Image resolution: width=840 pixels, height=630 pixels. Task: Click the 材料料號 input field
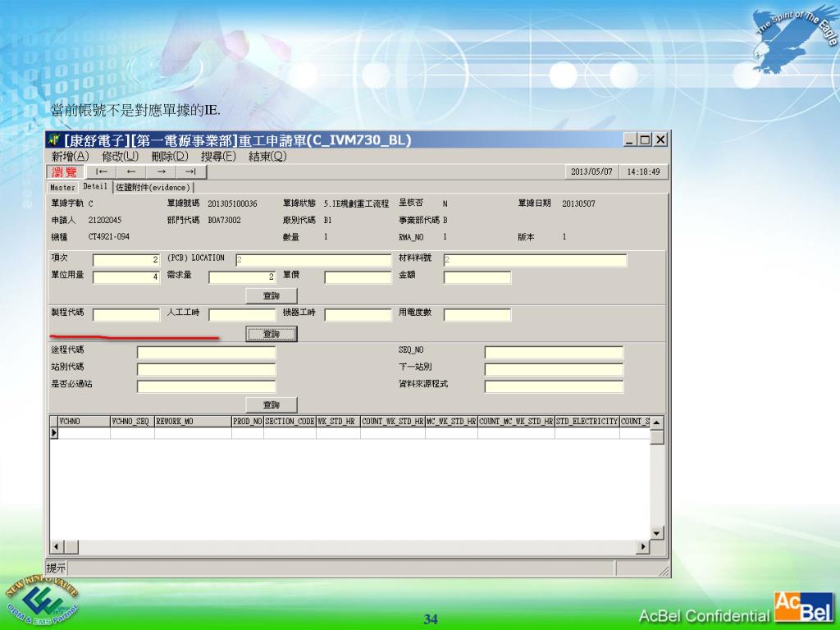click(x=535, y=260)
